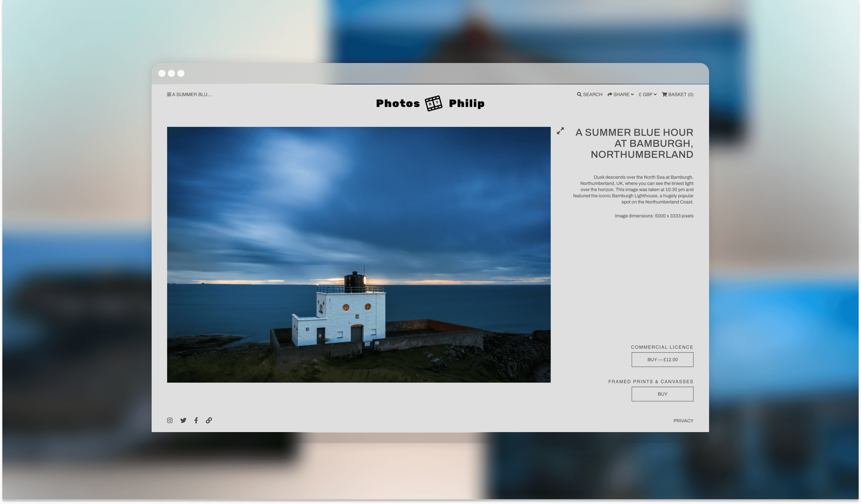
Task: Open the Facebook page icon
Action: coord(196,420)
